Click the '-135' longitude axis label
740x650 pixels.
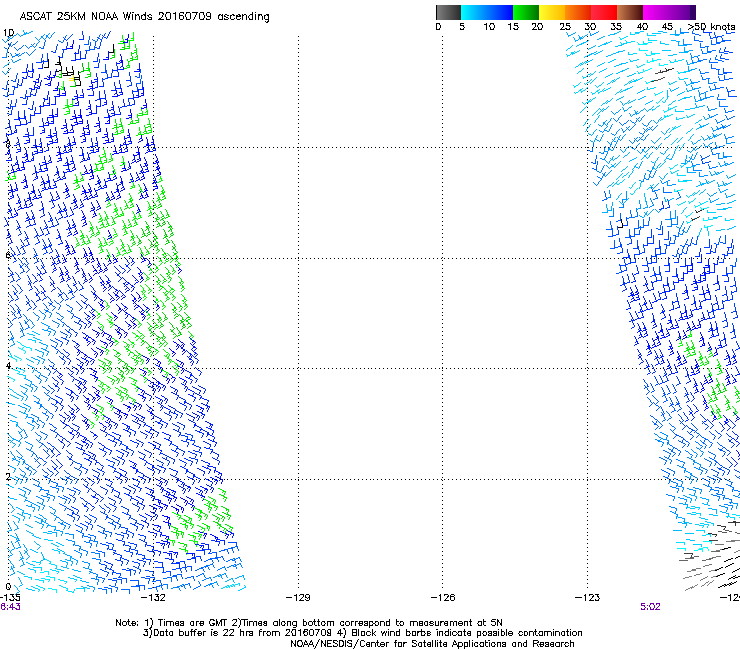10,598
